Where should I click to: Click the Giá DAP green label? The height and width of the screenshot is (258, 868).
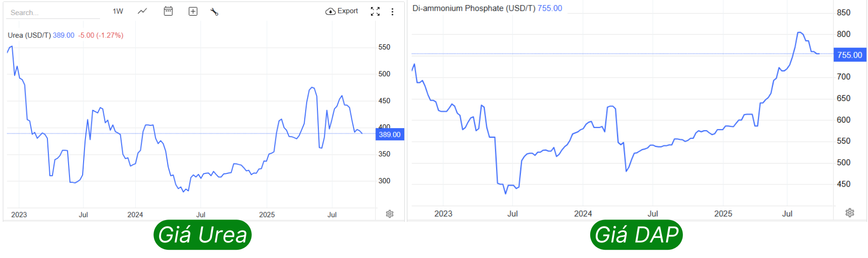click(636, 235)
